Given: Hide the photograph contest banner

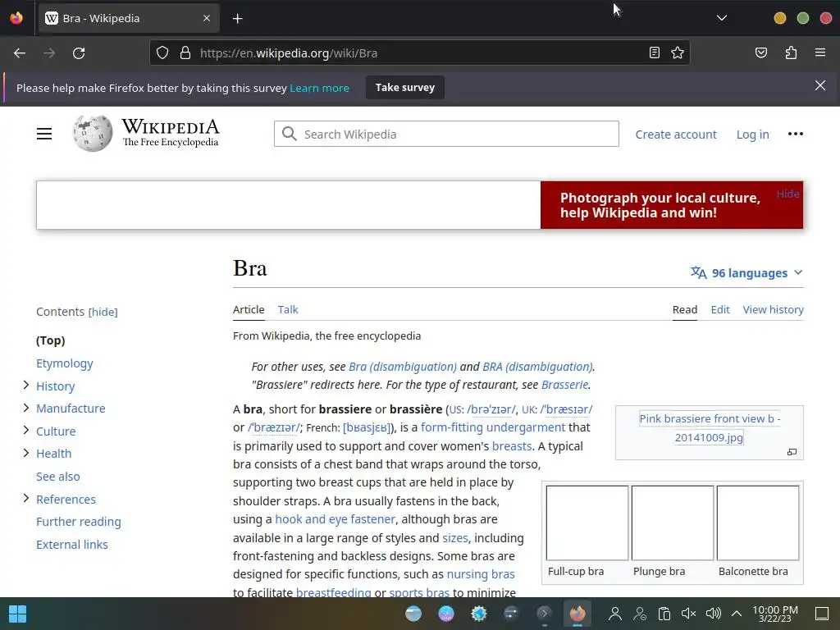Looking at the screenshot, I should [787, 194].
